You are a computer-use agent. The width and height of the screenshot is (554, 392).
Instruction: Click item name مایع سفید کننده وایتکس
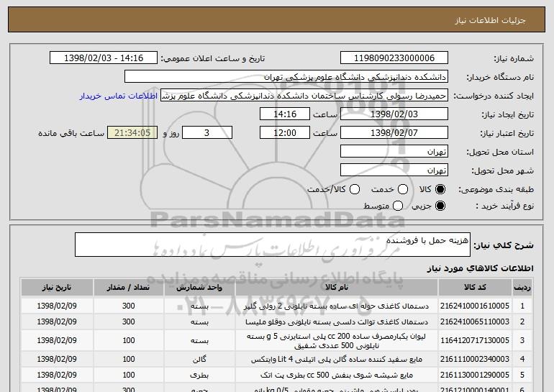337,360
